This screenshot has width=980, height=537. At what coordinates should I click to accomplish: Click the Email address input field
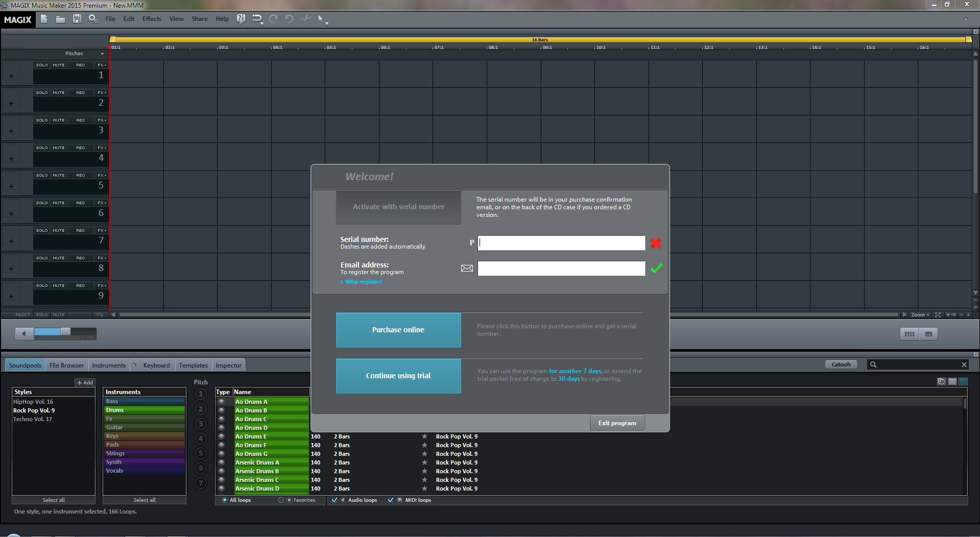(561, 268)
